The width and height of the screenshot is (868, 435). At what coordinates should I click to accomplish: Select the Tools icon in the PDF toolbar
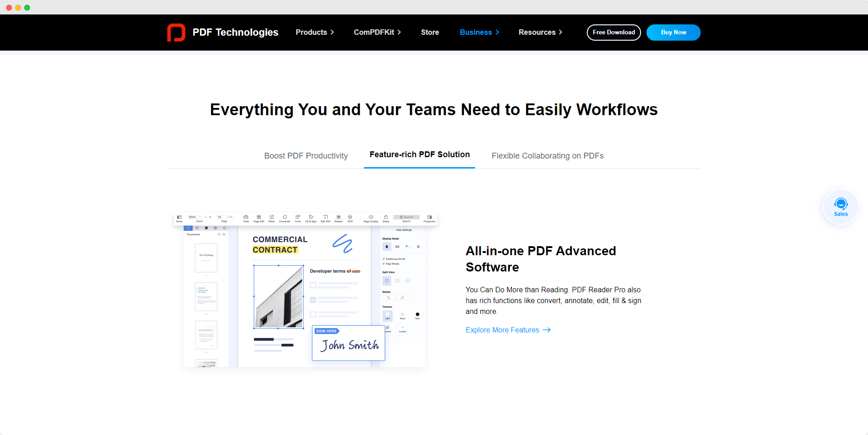[x=246, y=217]
